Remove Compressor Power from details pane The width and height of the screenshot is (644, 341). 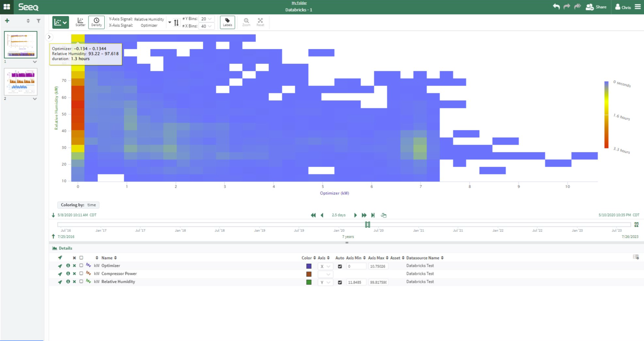coord(74,274)
